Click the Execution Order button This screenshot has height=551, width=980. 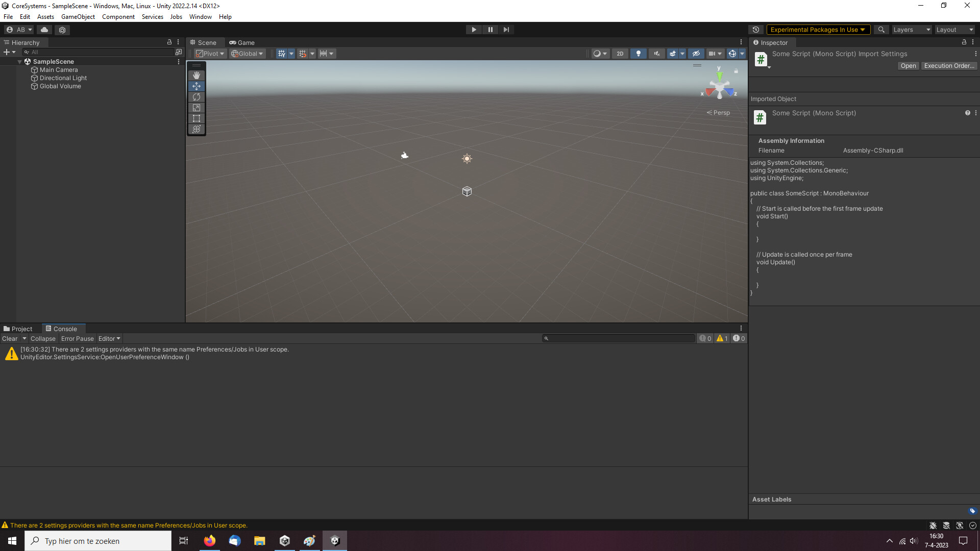pyautogui.click(x=949, y=66)
